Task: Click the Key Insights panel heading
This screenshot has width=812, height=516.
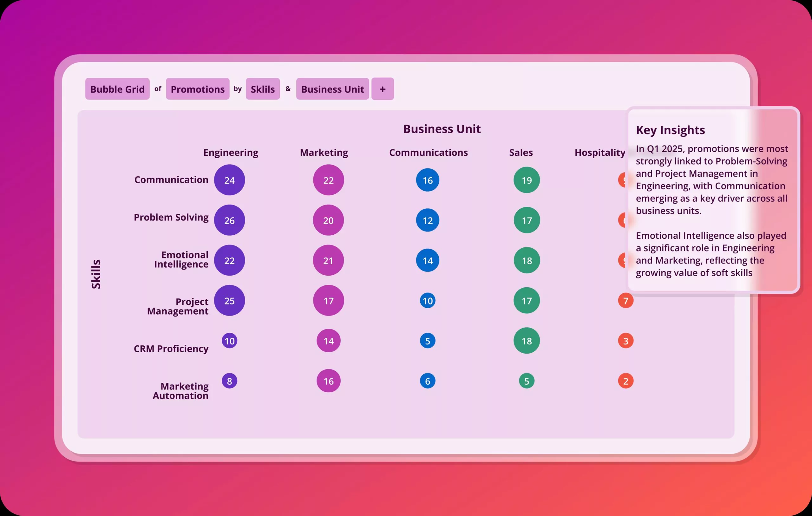Action: click(670, 130)
